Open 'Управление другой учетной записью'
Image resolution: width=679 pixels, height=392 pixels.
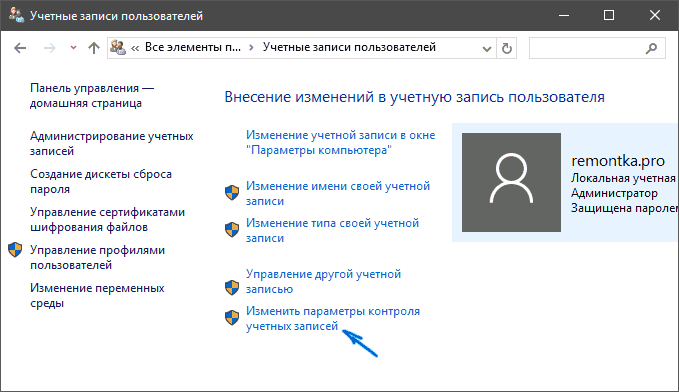tap(323, 282)
